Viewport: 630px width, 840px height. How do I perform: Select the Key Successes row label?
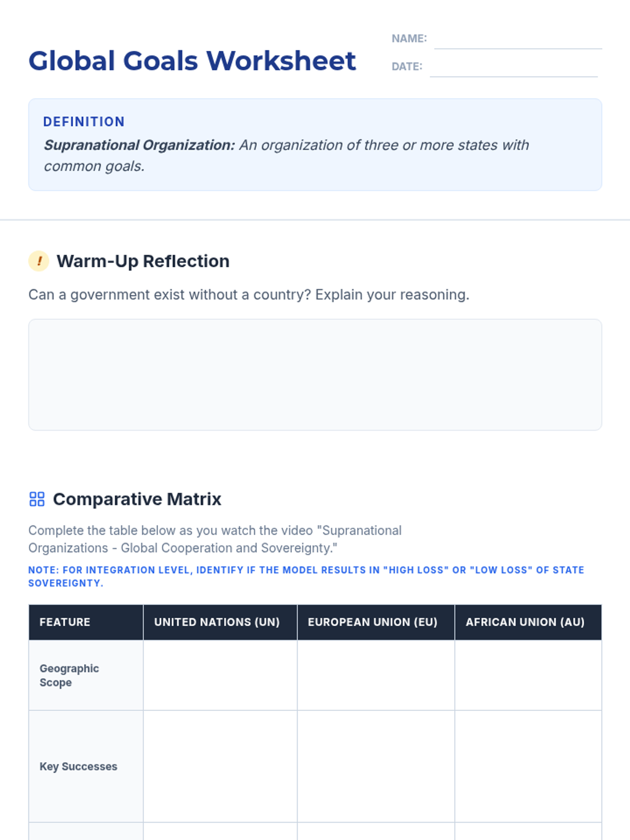[79, 766]
